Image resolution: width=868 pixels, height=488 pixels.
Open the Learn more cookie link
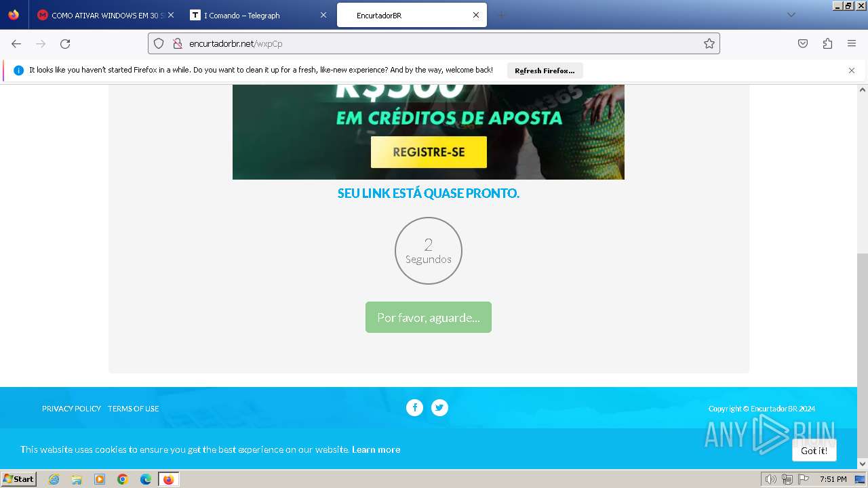pos(376,449)
